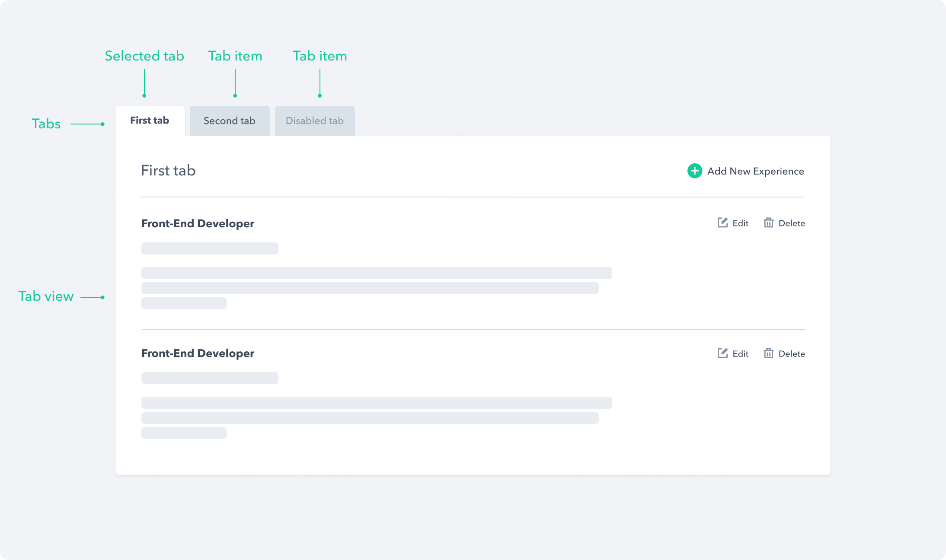
Task: Click the first Front-End Developer title
Action: (198, 223)
